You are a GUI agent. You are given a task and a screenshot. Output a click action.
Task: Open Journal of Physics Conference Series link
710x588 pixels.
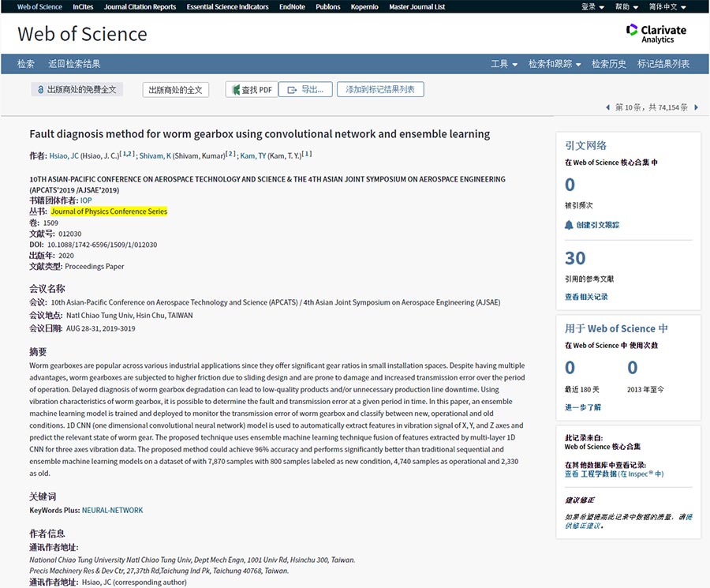(109, 211)
